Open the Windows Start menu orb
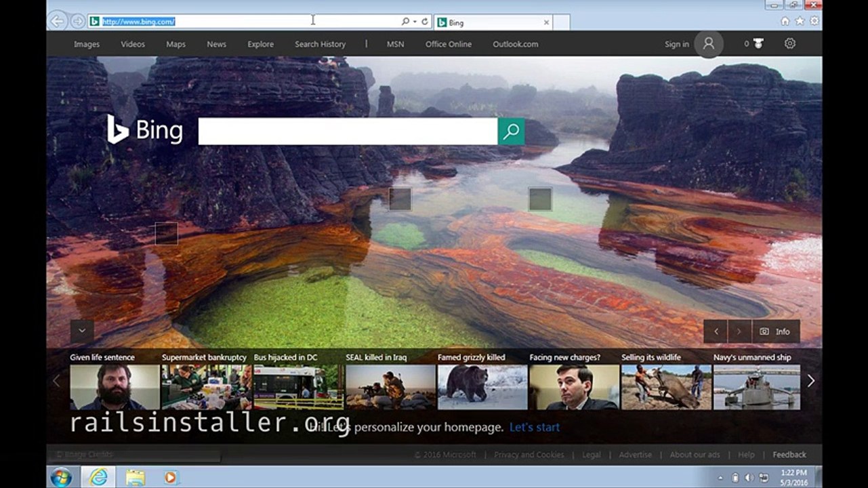 (x=62, y=477)
